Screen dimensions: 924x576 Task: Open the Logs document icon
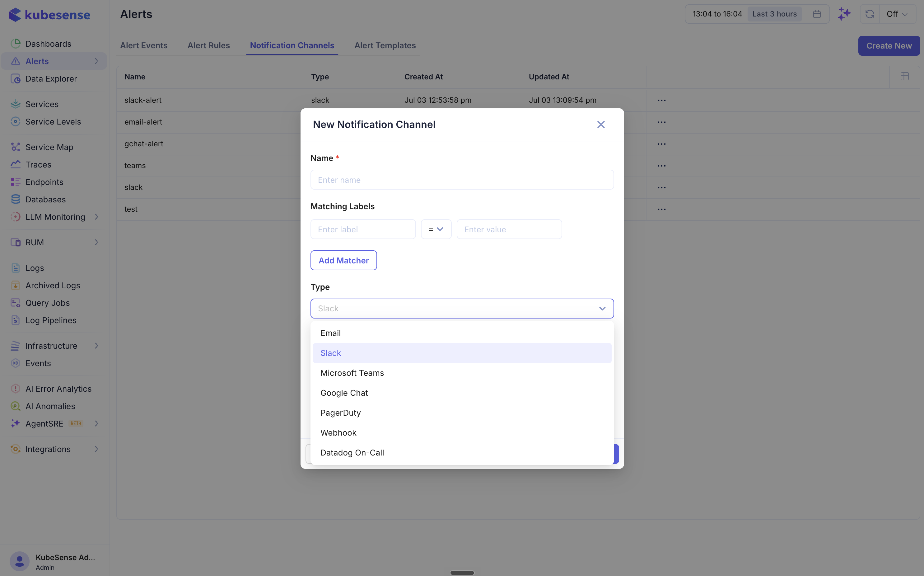pos(16,268)
